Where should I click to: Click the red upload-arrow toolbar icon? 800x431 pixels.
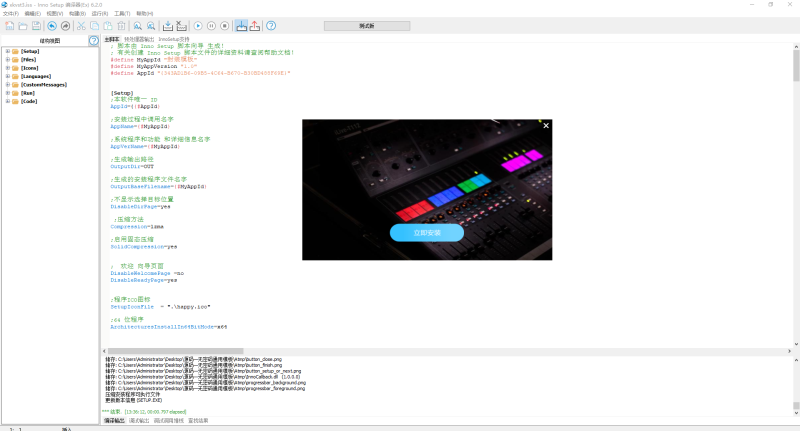click(255, 26)
